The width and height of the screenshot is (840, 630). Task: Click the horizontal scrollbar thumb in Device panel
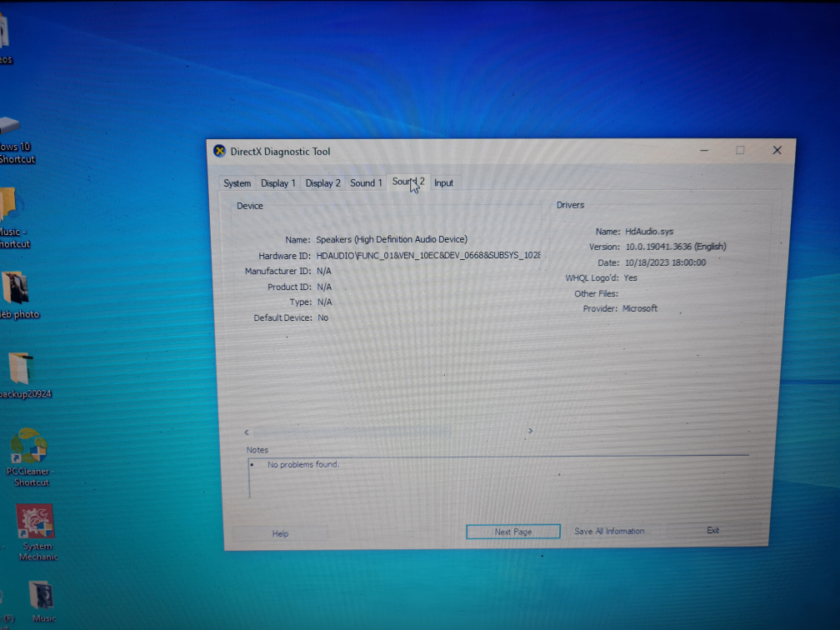pos(352,432)
